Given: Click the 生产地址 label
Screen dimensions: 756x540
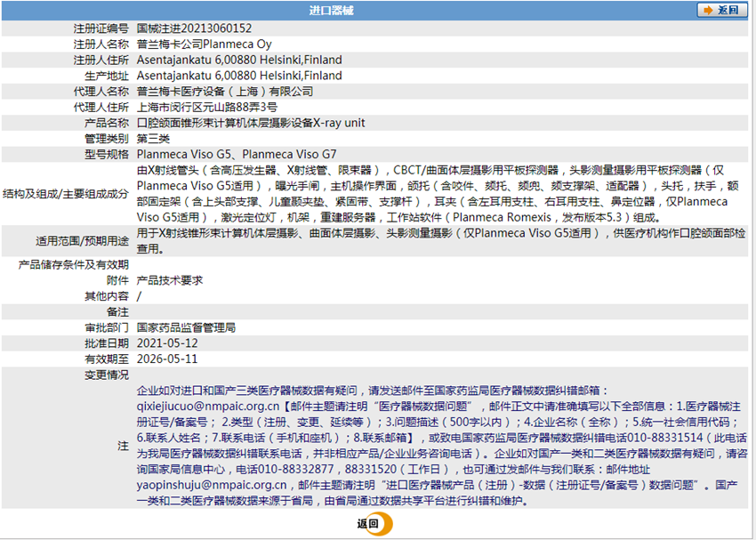Looking at the screenshot, I should pos(107,76).
